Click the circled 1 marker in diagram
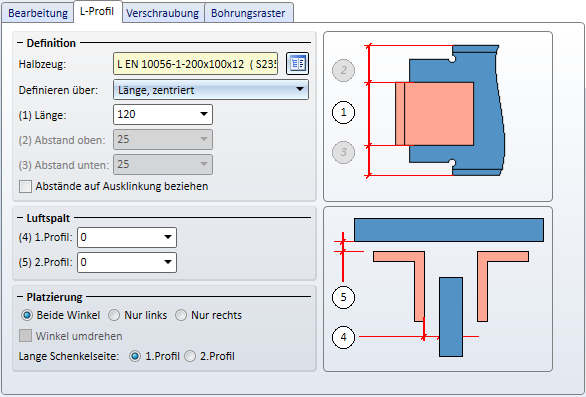 click(343, 112)
